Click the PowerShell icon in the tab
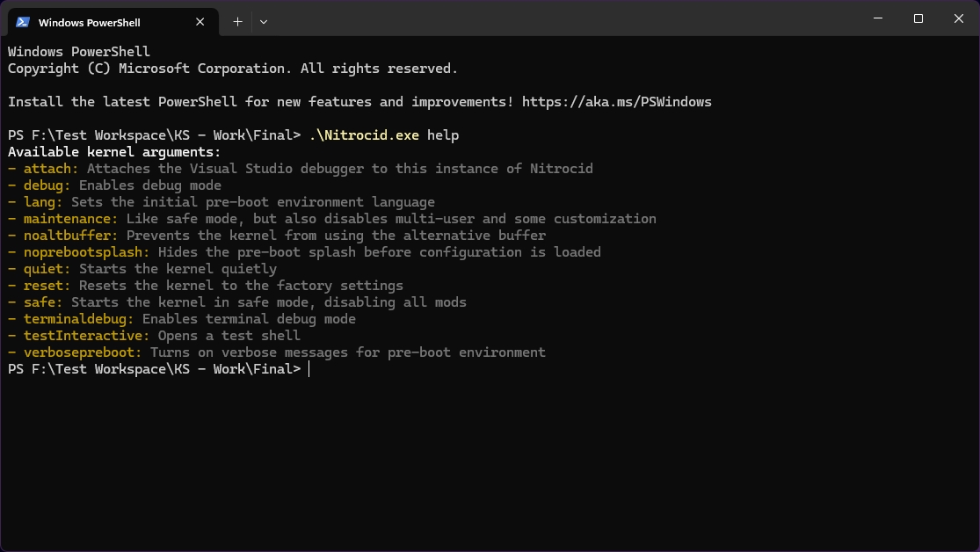980x552 pixels. (x=23, y=21)
